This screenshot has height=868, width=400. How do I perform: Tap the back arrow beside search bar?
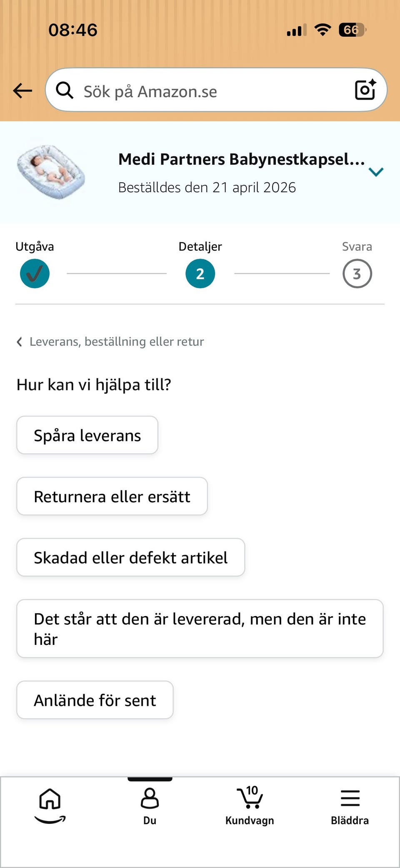point(22,91)
